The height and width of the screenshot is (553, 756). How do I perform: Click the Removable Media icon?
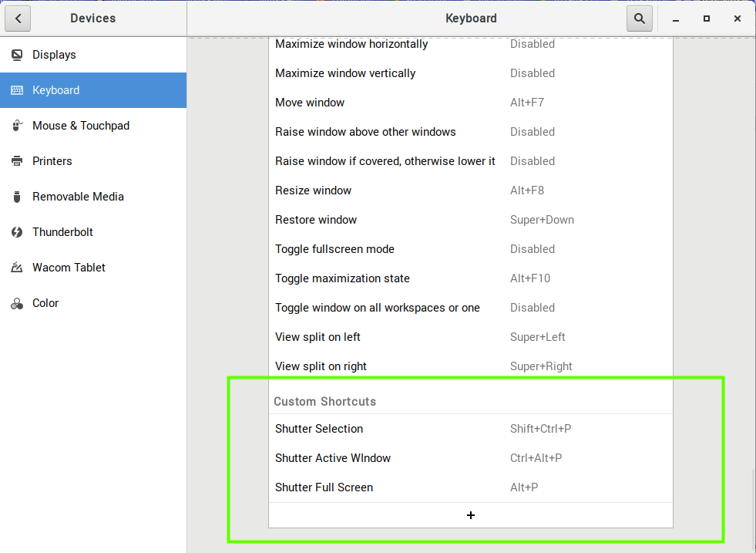[17, 197]
